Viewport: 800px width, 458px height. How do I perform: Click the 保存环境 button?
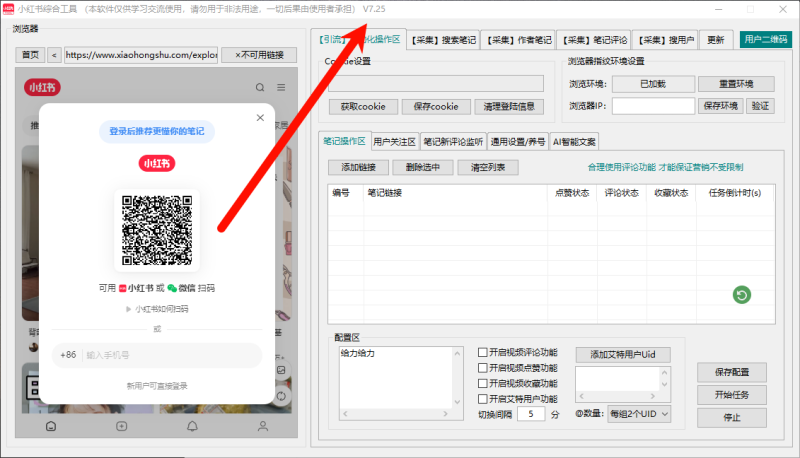pos(720,106)
